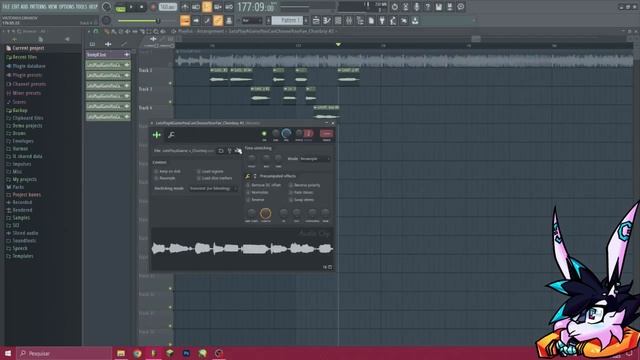Click the red track routing button in the sampler window
640x360 pixels.
(326, 133)
